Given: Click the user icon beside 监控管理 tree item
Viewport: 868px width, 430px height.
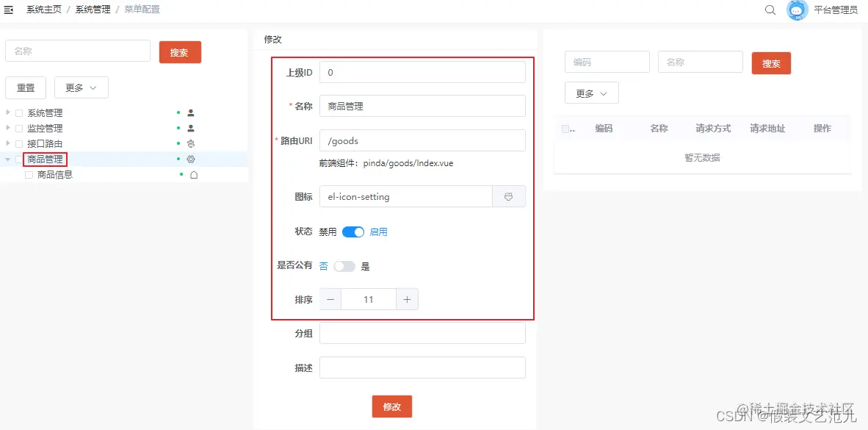Looking at the screenshot, I should click(x=190, y=128).
